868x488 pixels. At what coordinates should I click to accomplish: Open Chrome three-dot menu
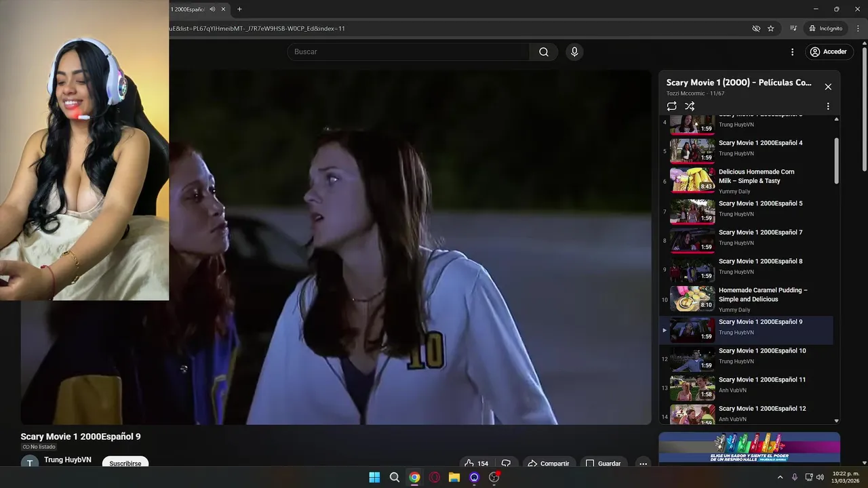pyautogui.click(x=858, y=28)
